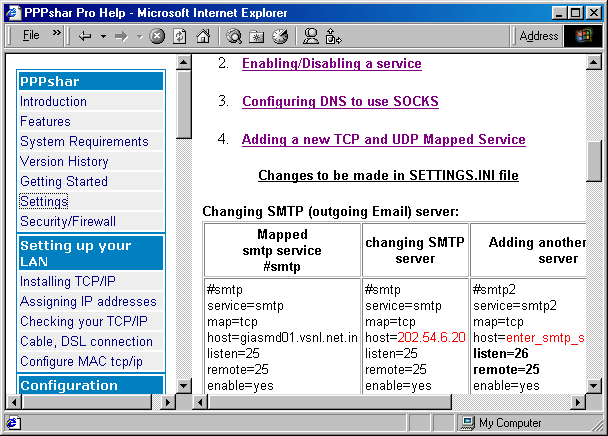Open the Forward button history dropdown arrow
Viewport: 608px width, 436px height.
[140, 36]
